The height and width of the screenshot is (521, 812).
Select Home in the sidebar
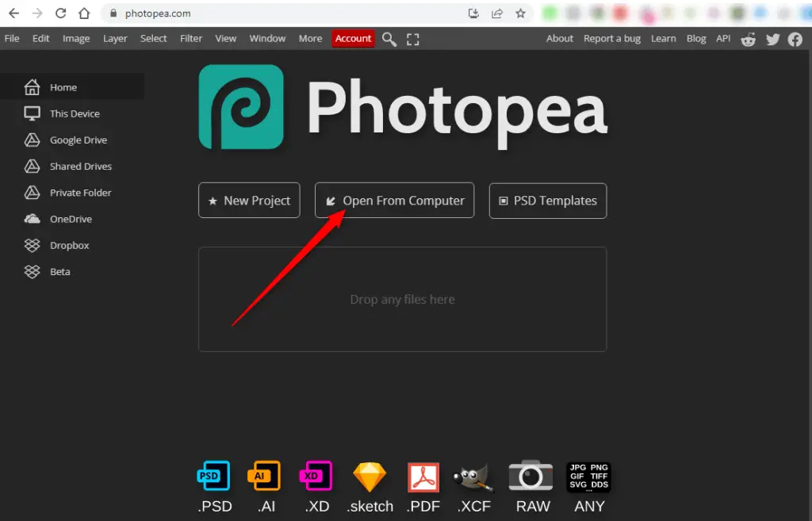pos(72,87)
